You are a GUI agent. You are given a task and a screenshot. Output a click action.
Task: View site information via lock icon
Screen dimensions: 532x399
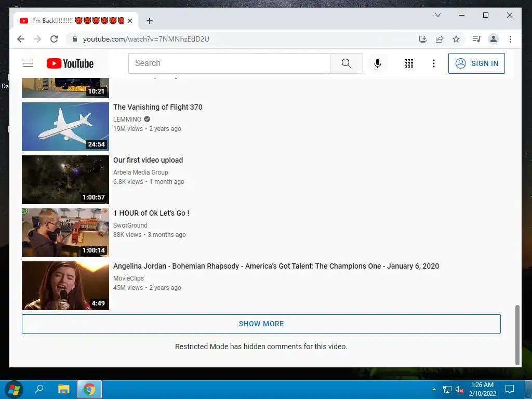coord(75,39)
